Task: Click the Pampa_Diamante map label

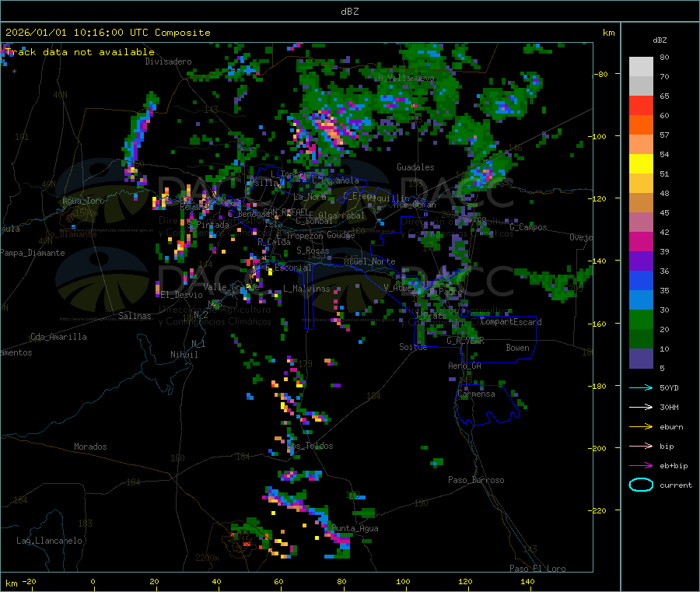Action: click(33, 253)
